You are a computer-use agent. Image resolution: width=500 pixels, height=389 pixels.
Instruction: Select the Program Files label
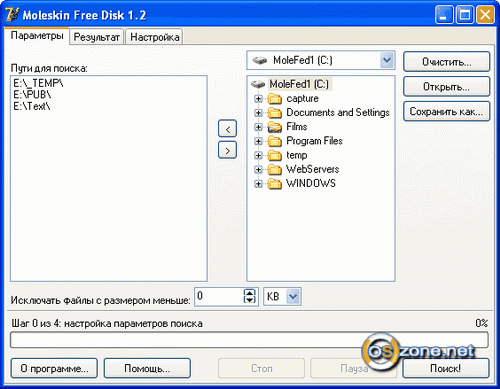[x=314, y=141]
